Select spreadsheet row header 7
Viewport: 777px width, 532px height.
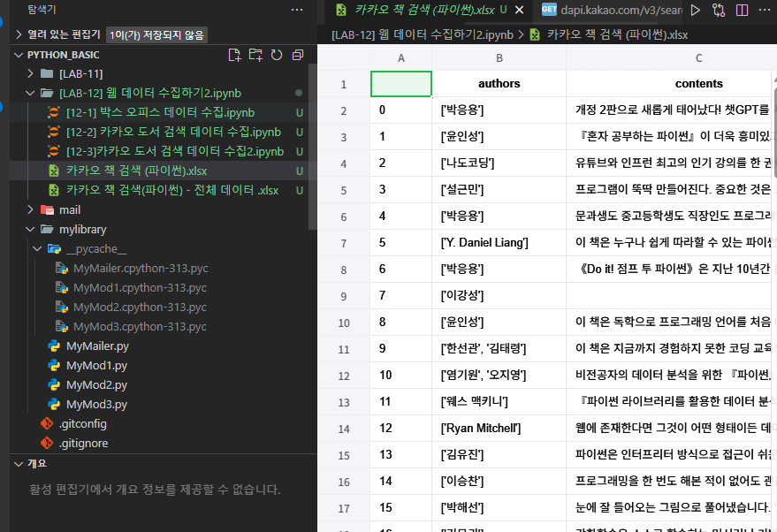343,243
